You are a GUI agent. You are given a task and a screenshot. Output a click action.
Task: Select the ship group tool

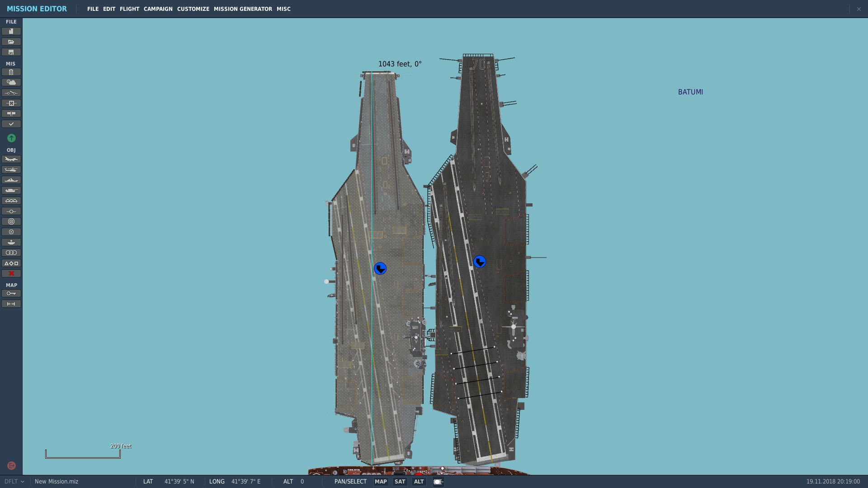pyautogui.click(x=11, y=180)
